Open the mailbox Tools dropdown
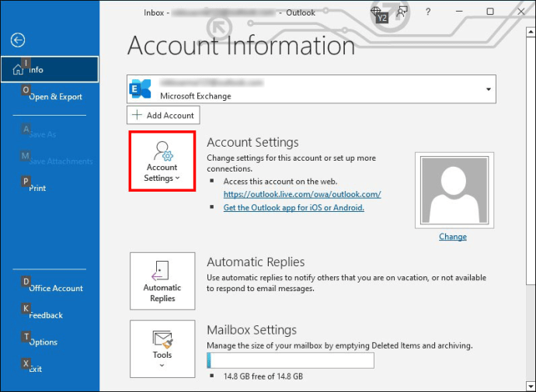 tap(162, 349)
